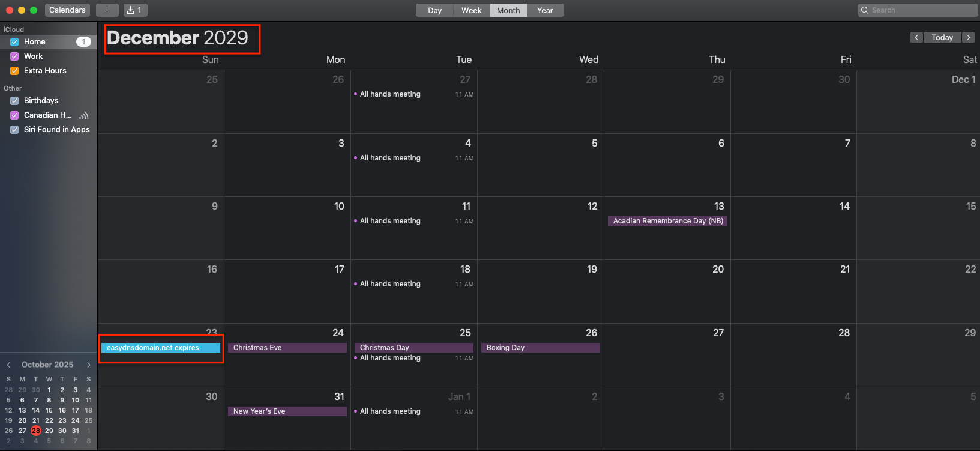980x451 pixels.
Task: Click the plus icon to add event
Action: [107, 10]
